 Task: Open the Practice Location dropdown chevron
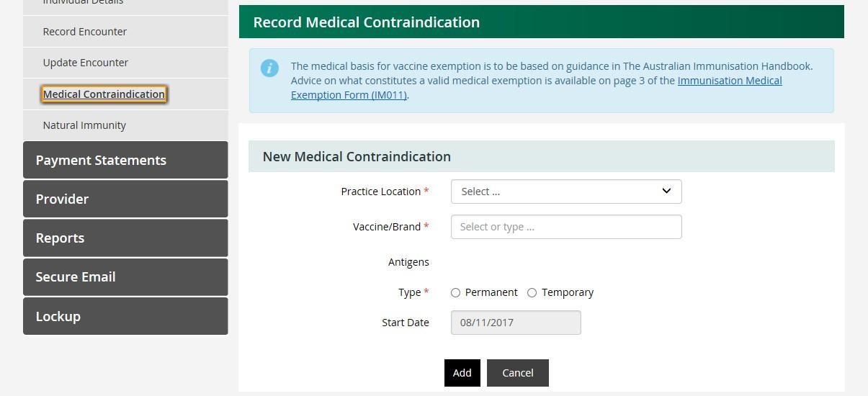(666, 191)
